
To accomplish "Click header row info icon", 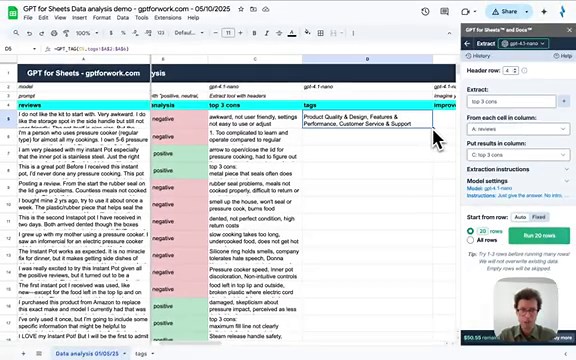I will 524,70.
